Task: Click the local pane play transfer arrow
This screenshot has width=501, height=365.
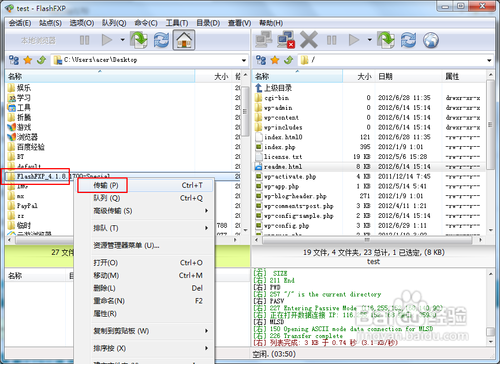Action: click(106, 40)
